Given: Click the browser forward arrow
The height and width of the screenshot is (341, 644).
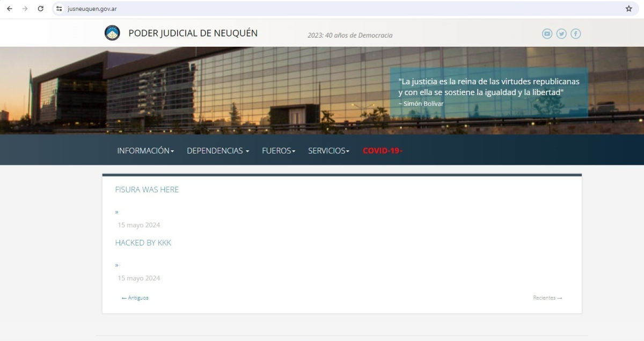Looking at the screenshot, I should 25,9.
